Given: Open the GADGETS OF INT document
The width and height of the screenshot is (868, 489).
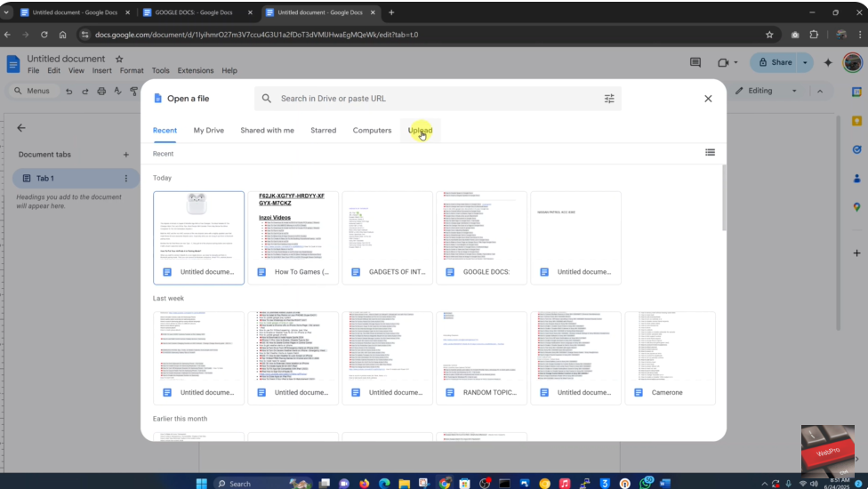Looking at the screenshot, I should 387,238.
